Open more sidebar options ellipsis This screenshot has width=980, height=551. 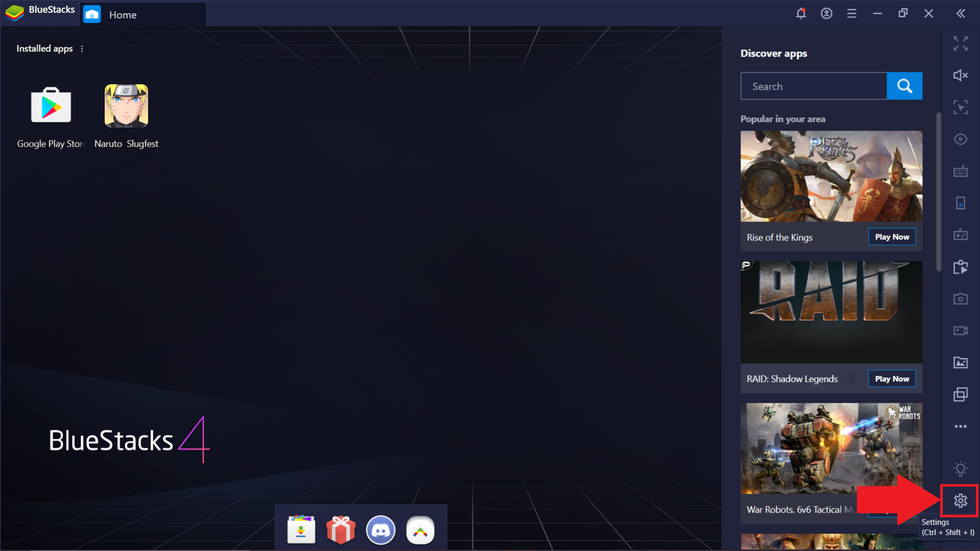click(961, 426)
